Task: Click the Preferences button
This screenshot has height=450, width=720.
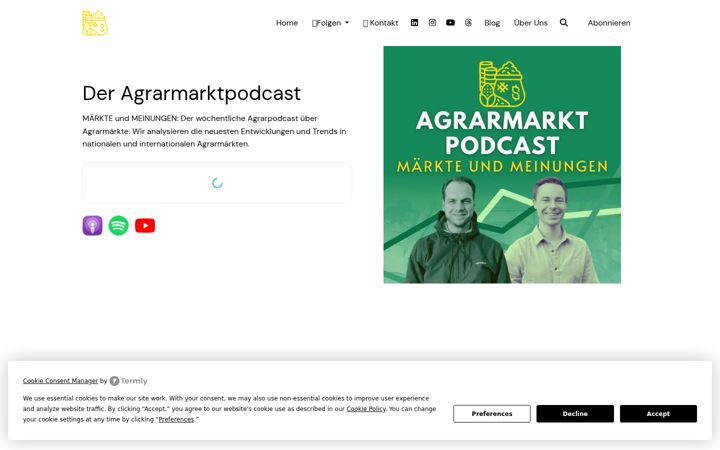Action: 492,414
